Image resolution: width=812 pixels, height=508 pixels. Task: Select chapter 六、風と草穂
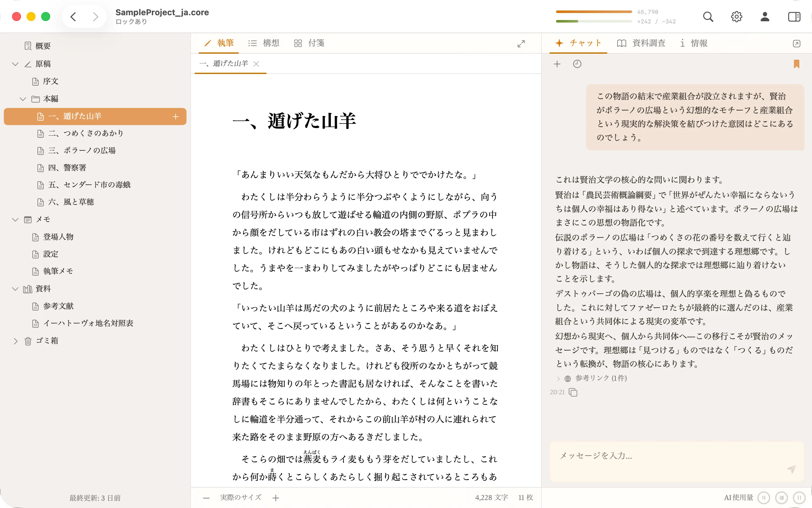coord(65,202)
